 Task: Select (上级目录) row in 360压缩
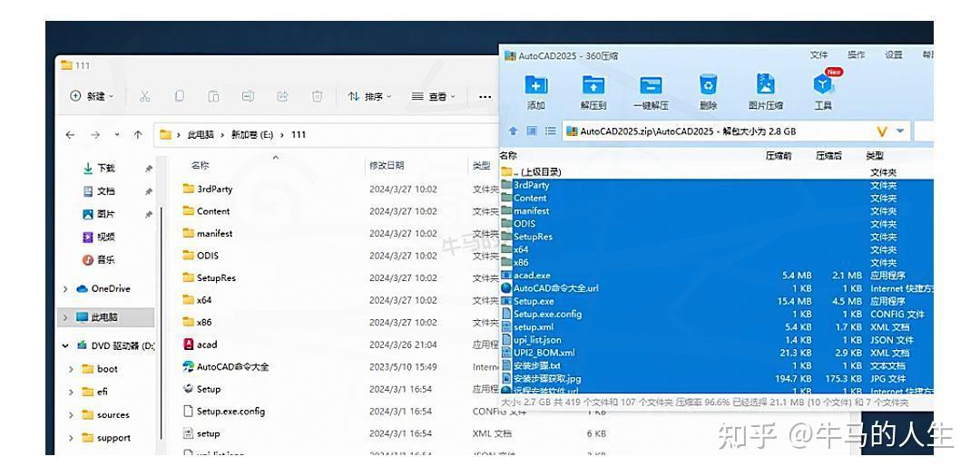(716, 171)
